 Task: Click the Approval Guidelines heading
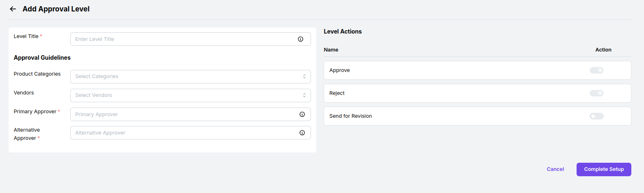click(x=42, y=58)
